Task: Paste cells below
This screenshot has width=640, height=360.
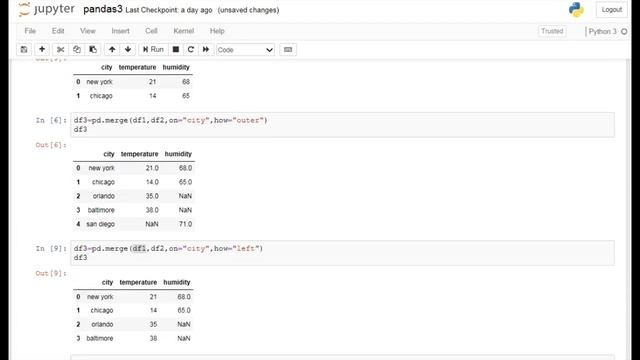Action: pyautogui.click(x=93, y=49)
